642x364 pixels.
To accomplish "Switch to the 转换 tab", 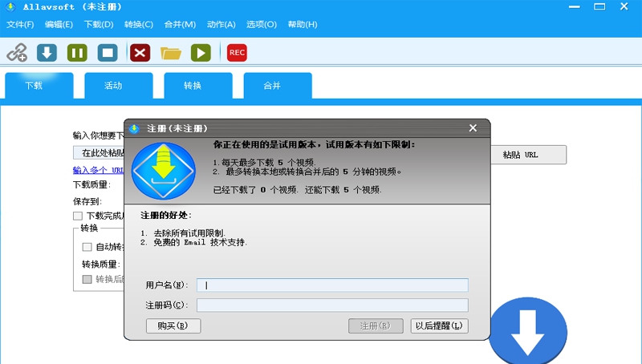I will pos(198,86).
